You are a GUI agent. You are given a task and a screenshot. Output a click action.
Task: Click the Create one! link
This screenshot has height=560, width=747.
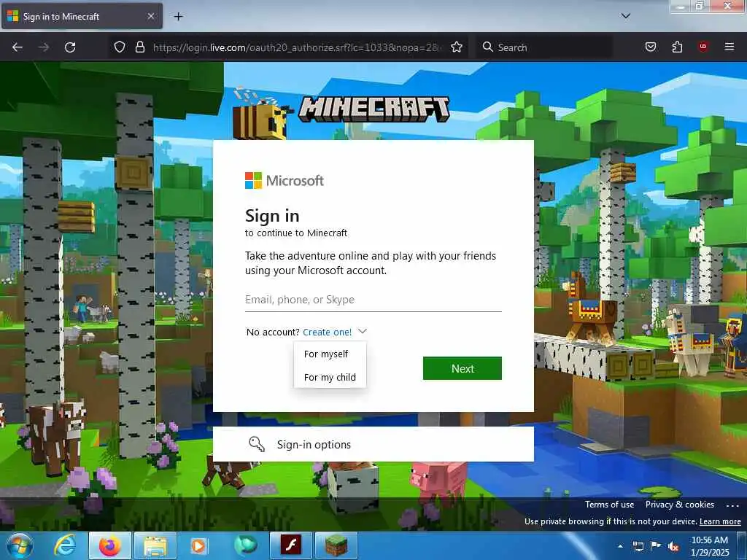pyautogui.click(x=328, y=332)
